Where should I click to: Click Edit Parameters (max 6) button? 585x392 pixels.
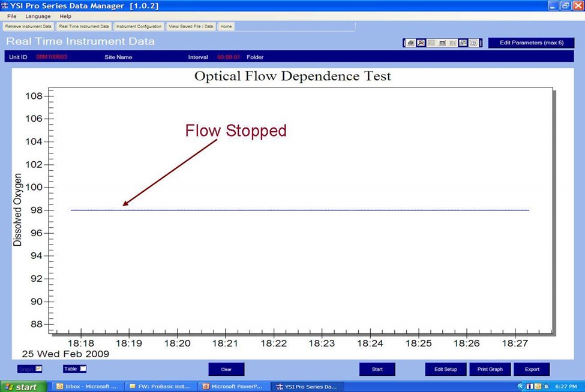(532, 43)
